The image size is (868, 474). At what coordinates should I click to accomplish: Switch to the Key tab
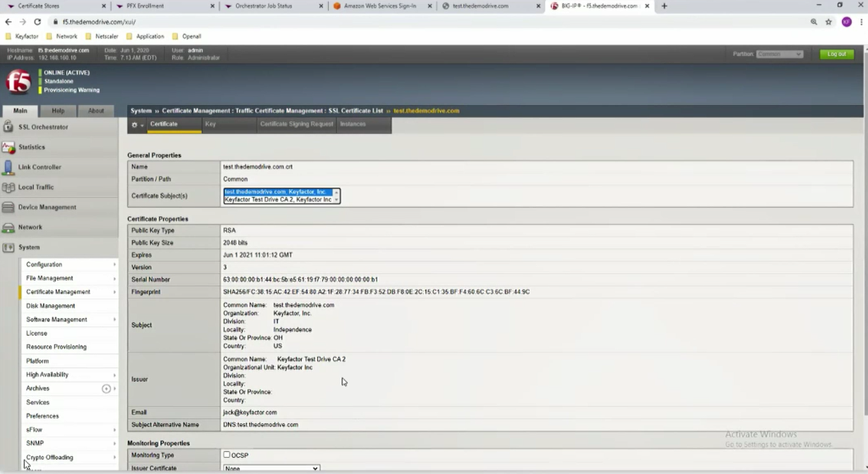pos(210,125)
